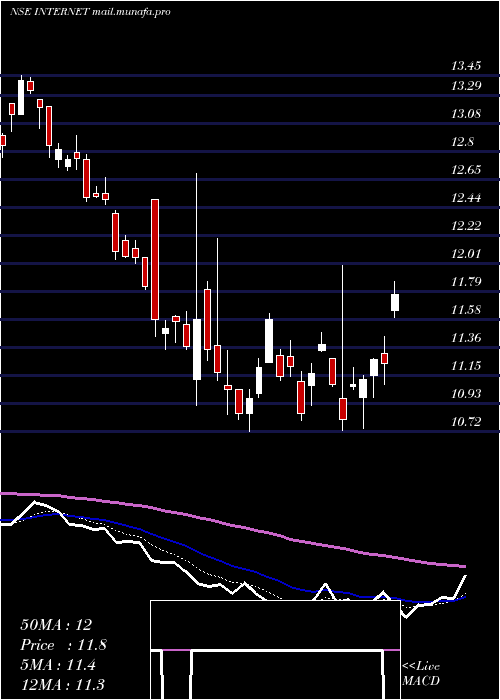Click the <<Live MACD label
Viewport: 500px width, 700px height.
[x=421, y=674]
